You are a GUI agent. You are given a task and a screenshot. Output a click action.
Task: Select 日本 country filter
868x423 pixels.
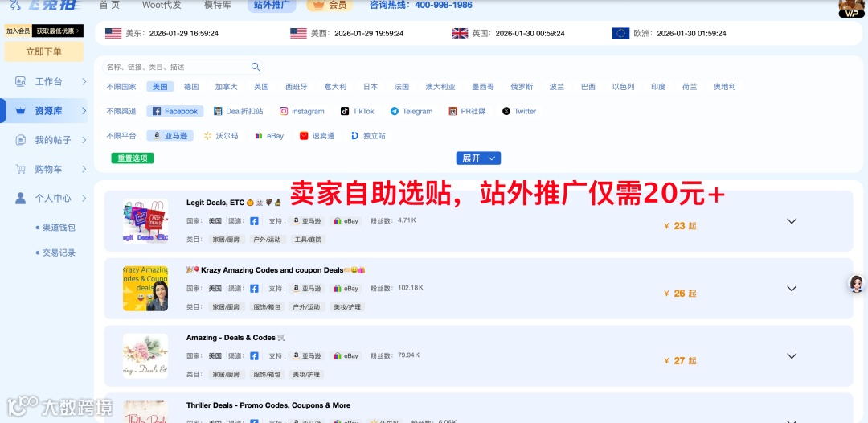click(371, 87)
